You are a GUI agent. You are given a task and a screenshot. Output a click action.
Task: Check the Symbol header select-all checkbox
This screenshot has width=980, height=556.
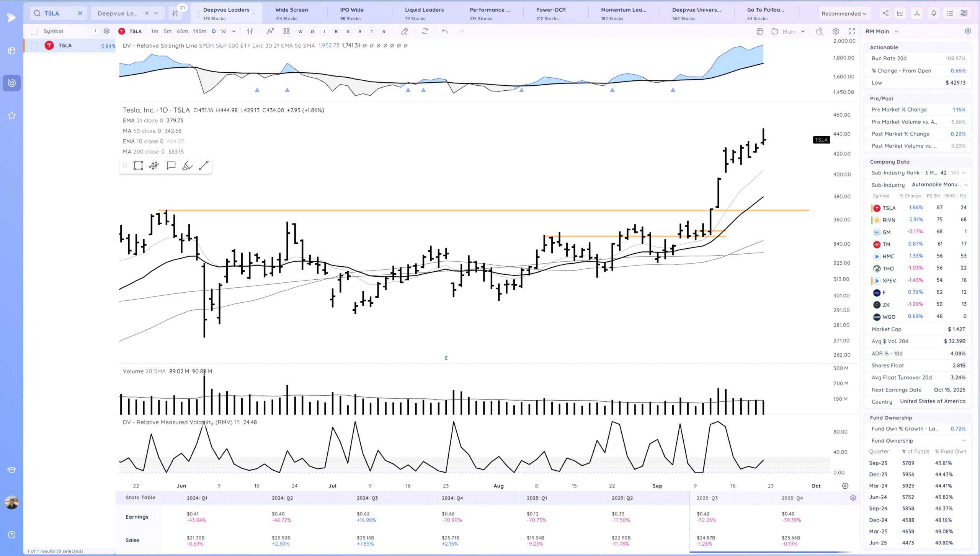[x=34, y=31]
